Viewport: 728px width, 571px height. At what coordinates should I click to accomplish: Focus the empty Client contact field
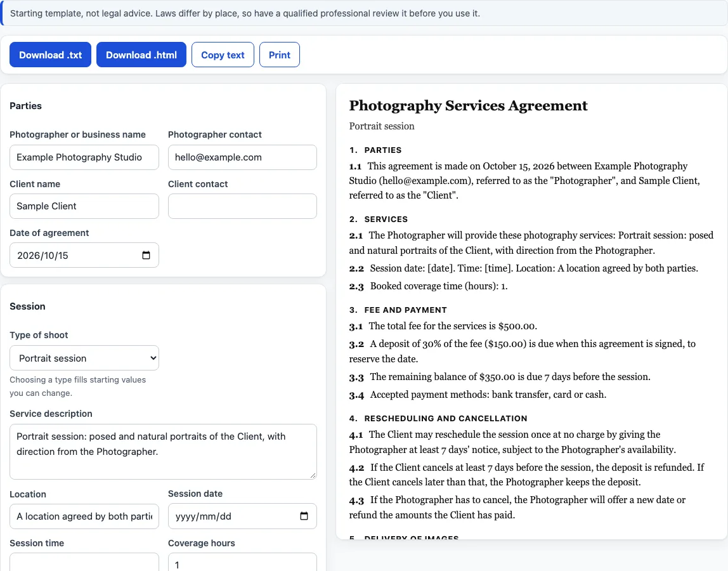click(x=242, y=206)
